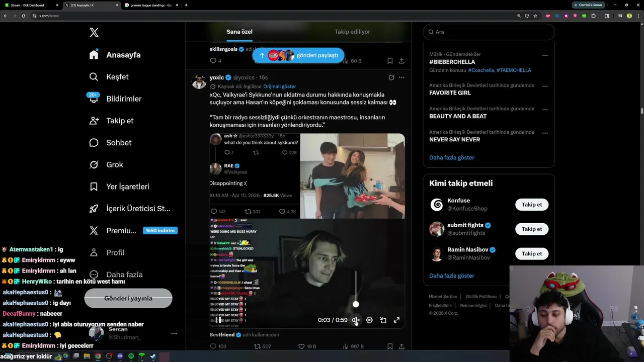Open more options on yoxic's post
The width and height of the screenshot is (644, 362).
tap(401, 77)
